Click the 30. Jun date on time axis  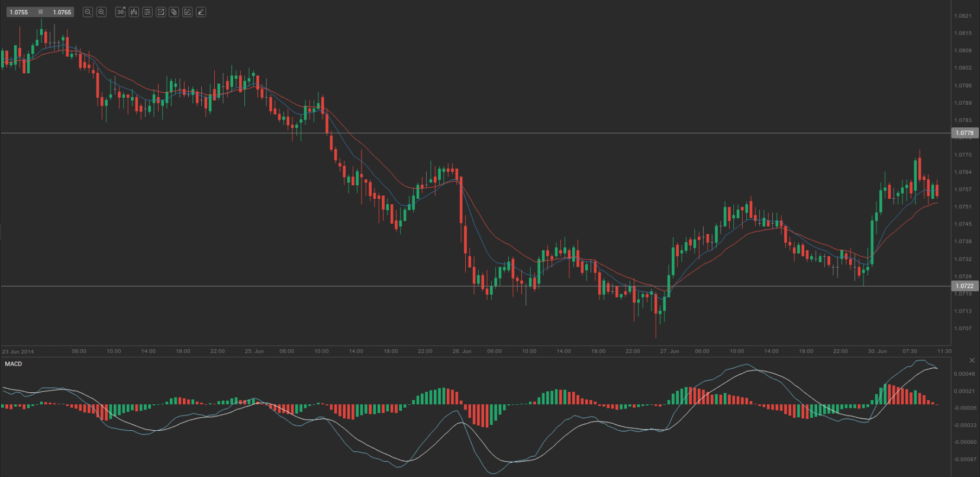point(877,351)
